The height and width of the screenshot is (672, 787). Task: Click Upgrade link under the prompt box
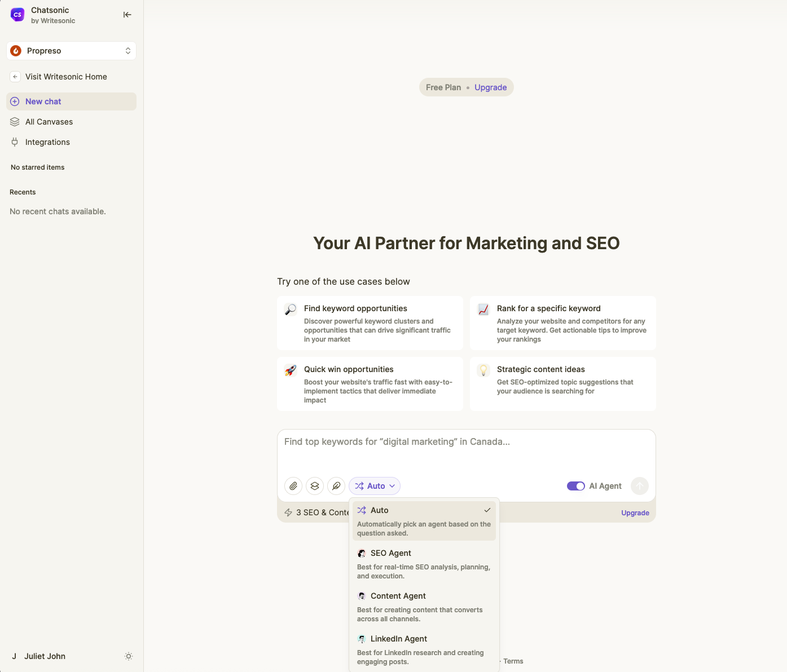tap(635, 513)
